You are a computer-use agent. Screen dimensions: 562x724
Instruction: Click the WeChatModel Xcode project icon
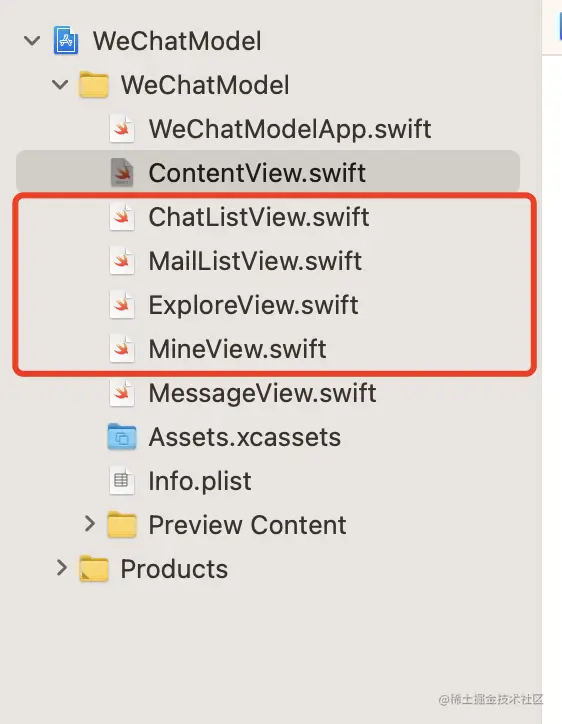click(x=66, y=41)
